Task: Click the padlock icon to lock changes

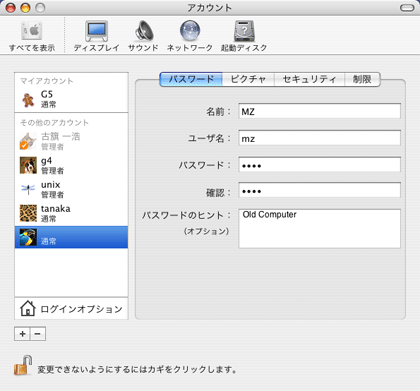Action: tap(23, 365)
